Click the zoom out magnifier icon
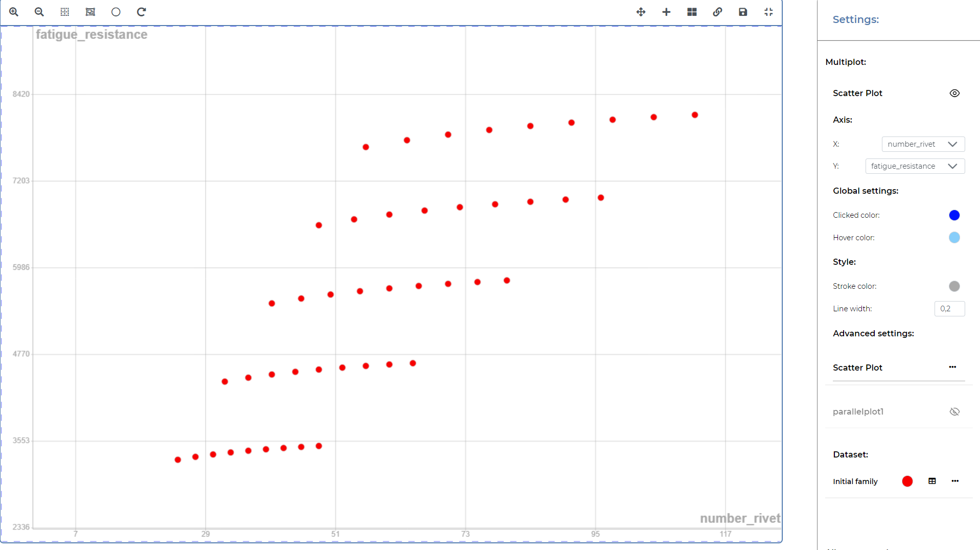Viewport: 980px width, 550px height. [x=39, y=12]
